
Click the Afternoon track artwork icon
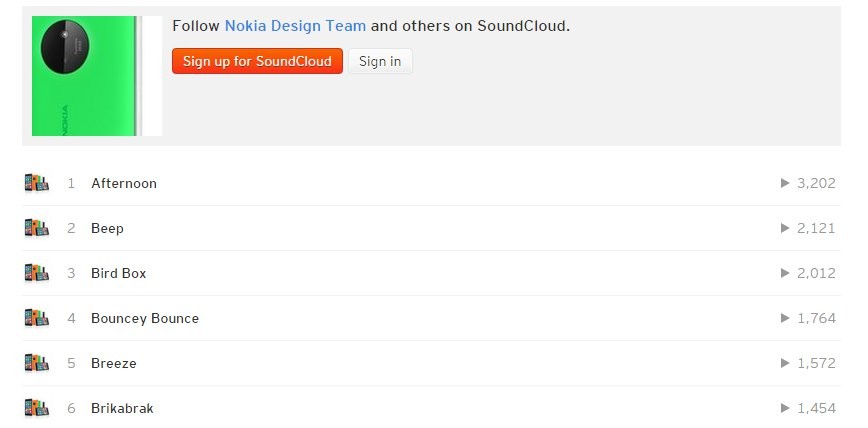(36, 183)
